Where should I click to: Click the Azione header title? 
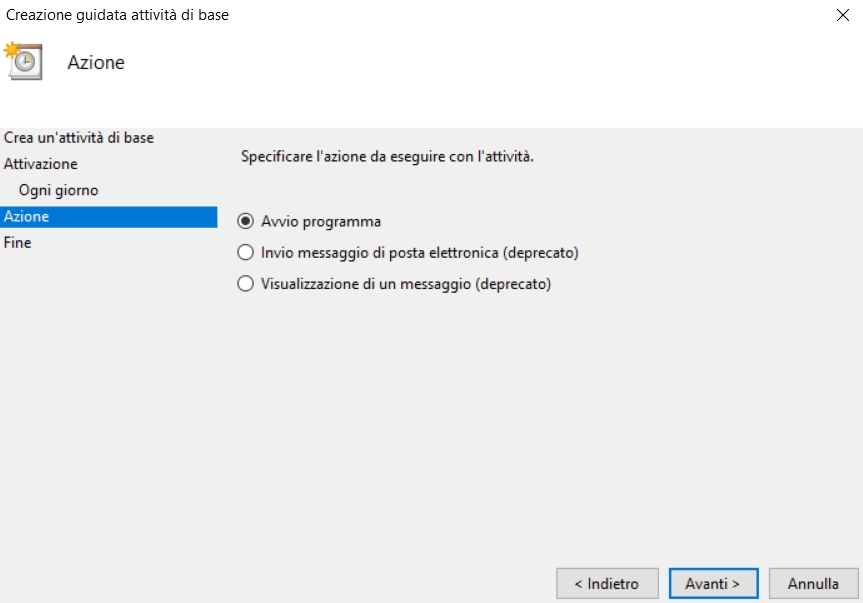tap(96, 63)
